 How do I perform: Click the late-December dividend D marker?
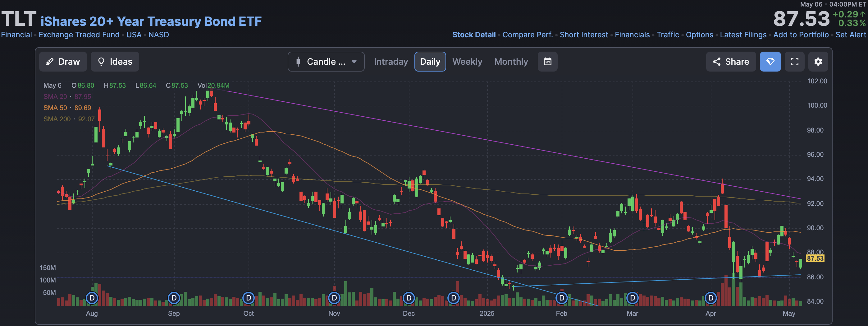(454, 298)
